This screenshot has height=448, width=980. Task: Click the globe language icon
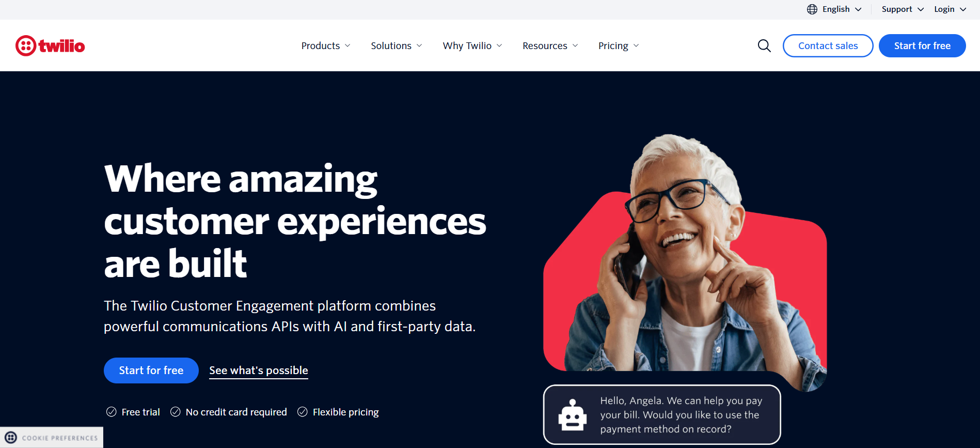(812, 9)
